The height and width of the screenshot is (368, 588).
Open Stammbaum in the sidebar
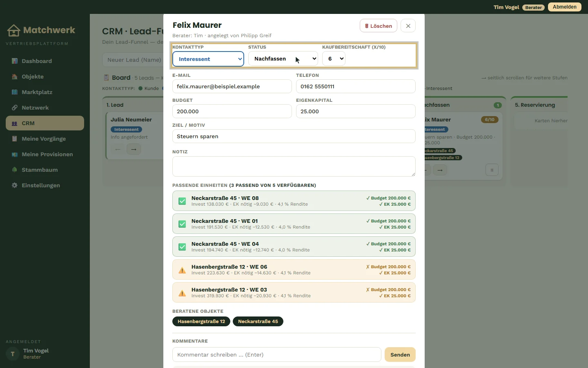point(45,170)
